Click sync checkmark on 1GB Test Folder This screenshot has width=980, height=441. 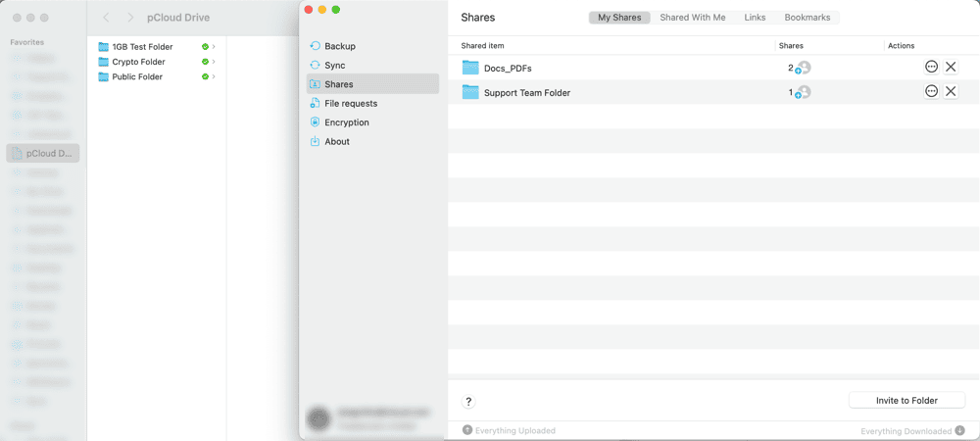coord(205,47)
